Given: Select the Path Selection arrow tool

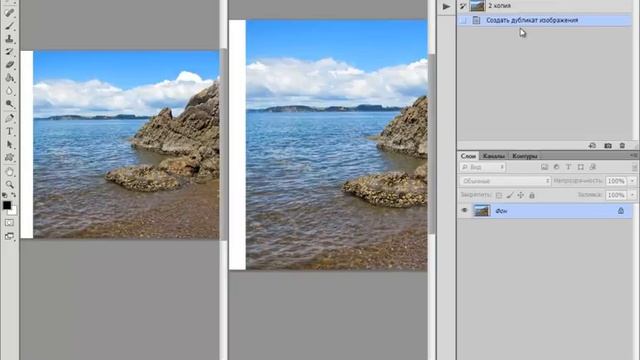Looking at the screenshot, I should [9, 144].
